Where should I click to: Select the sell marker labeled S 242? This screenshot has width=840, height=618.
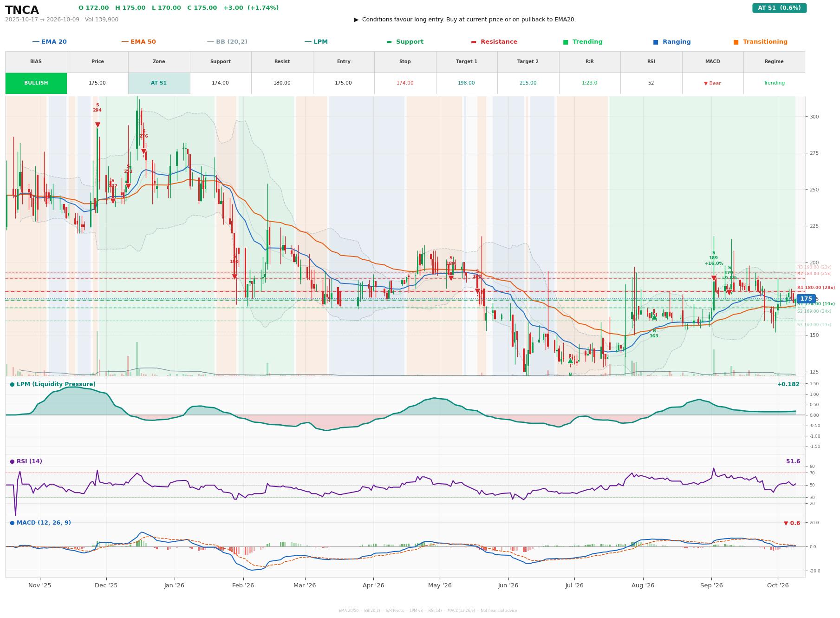112,201
